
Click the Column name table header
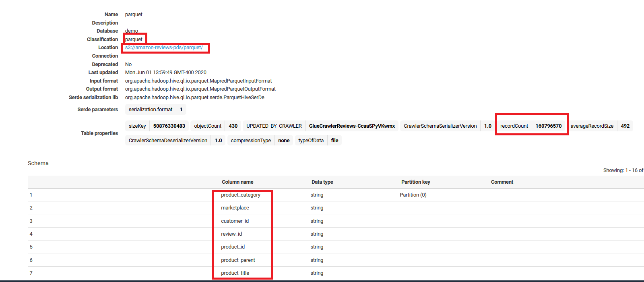coord(237,182)
